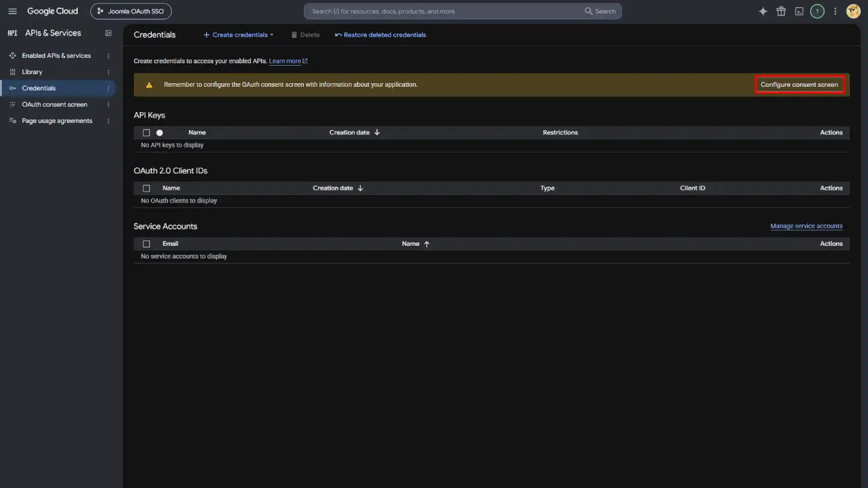Sort OAuth clients by Creation date arrow

pos(360,188)
